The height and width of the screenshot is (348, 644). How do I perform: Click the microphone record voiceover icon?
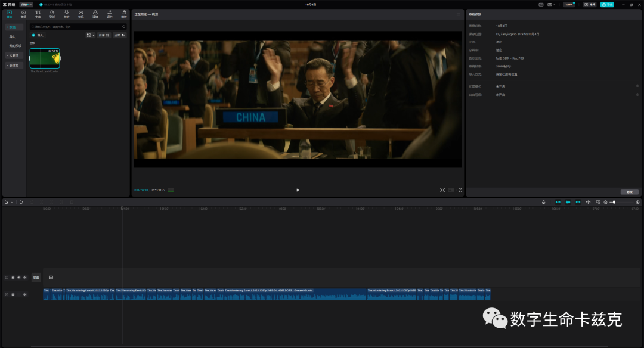pyautogui.click(x=543, y=203)
